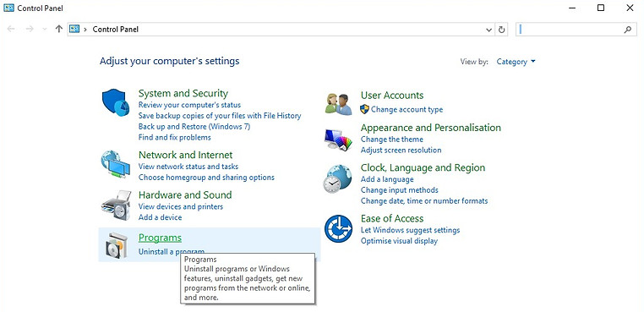Click the User Accounts people icon

(338, 104)
